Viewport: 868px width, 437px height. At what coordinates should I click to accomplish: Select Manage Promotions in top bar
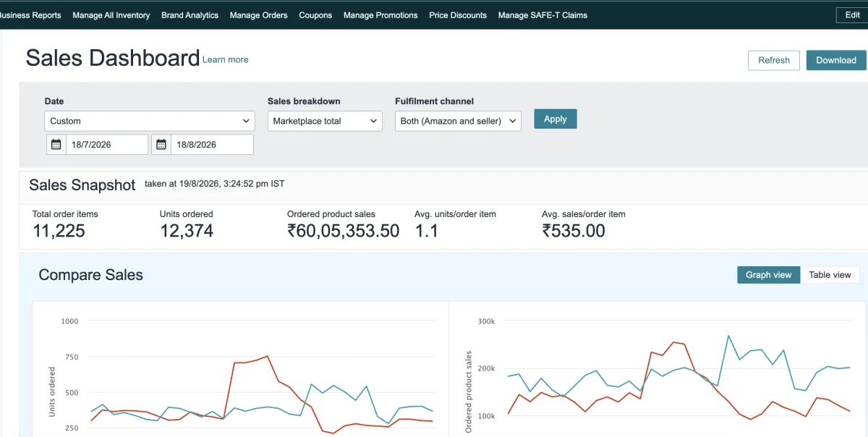(x=380, y=15)
